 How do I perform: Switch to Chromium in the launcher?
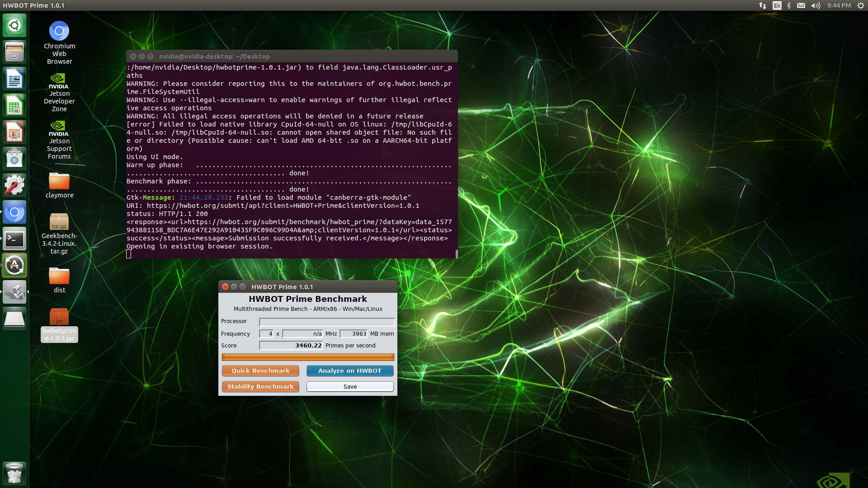[14, 212]
